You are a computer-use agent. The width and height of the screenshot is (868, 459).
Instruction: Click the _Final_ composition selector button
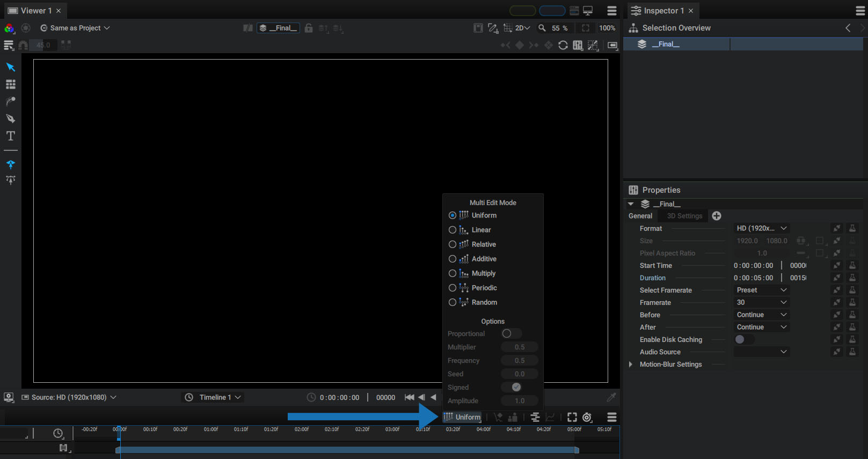[278, 28]
